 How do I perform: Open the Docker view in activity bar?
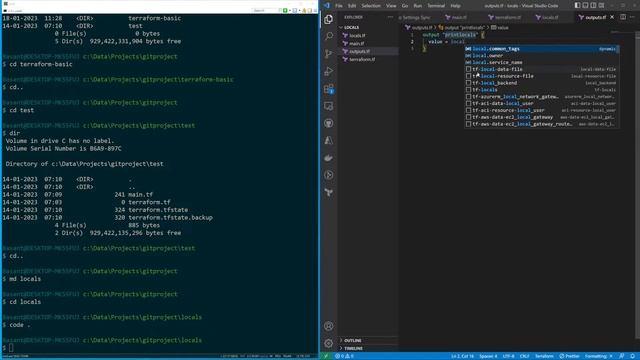[x=329, y=158]
